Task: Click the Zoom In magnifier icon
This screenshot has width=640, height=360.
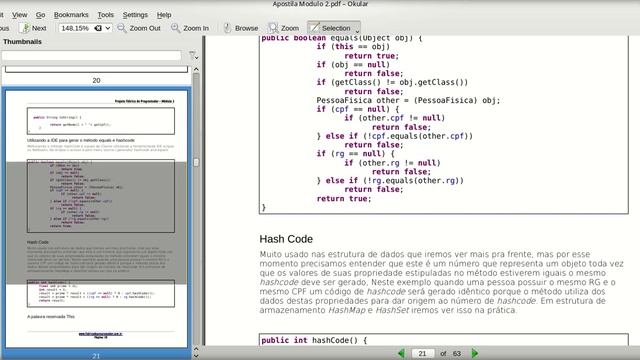Action: (x=176, y=28)
